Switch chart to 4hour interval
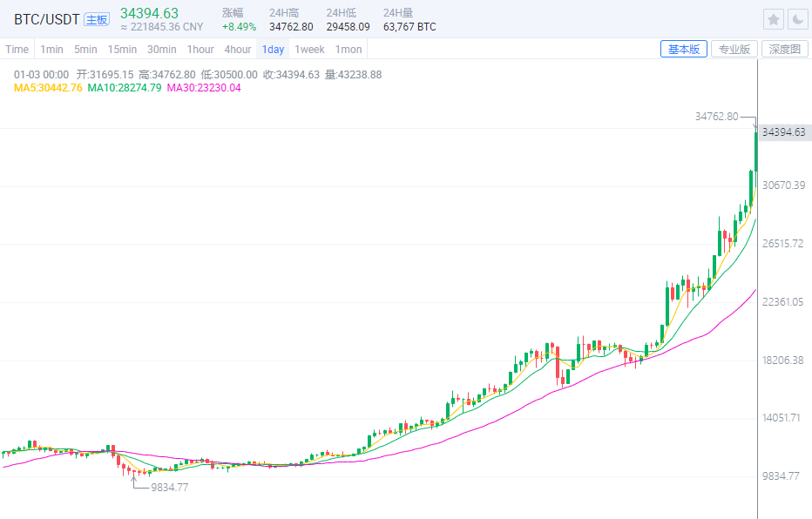The width and height of the screenshot is (812, 519). coord(238,49)
